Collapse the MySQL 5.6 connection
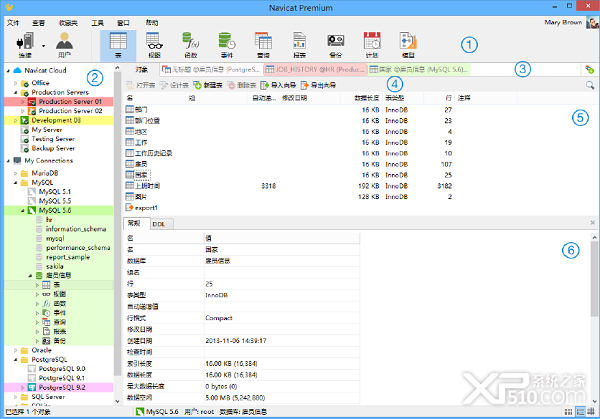Image resolution: width=600 pixels, height=419 pixels. tap(23, 210)
